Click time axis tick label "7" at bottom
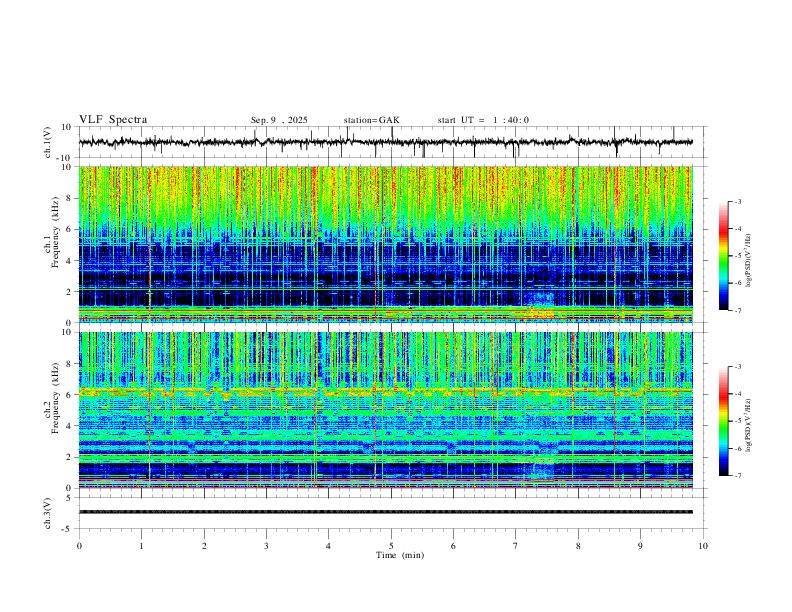The height and width of the screenshot is (612, 792). click(x=516, y=546)
